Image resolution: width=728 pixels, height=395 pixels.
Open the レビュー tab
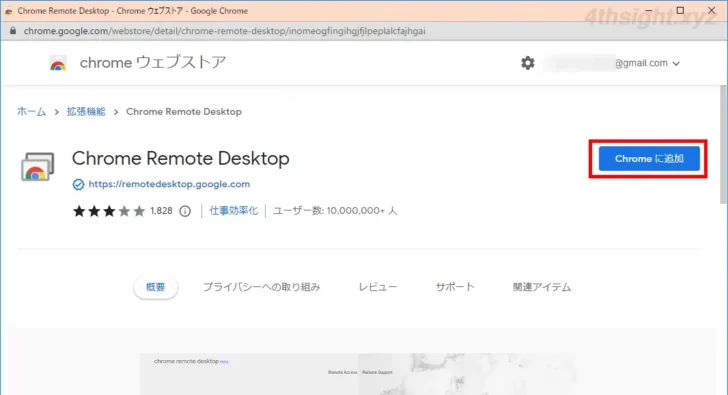click(x=378, y=287)
